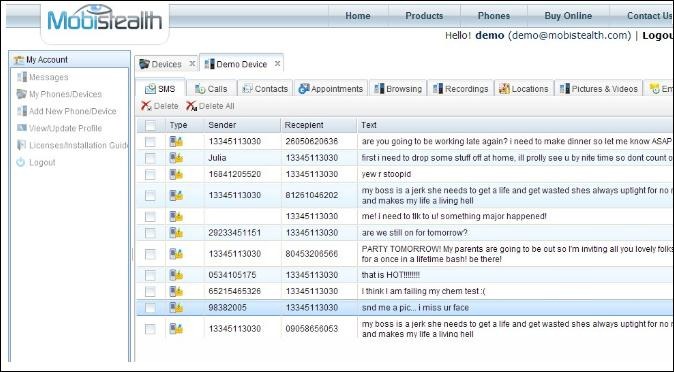Click SMS type icon for Julia's message

[x=176, y=158]
